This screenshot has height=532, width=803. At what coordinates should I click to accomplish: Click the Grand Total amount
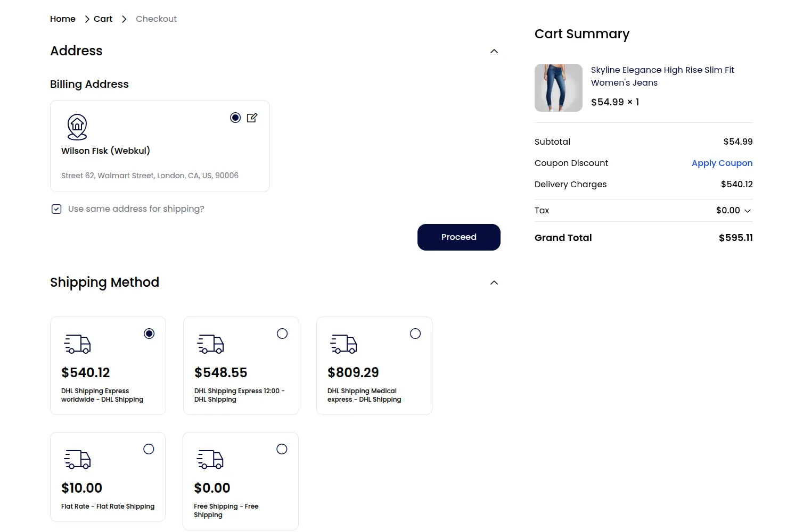coord(736,238)
